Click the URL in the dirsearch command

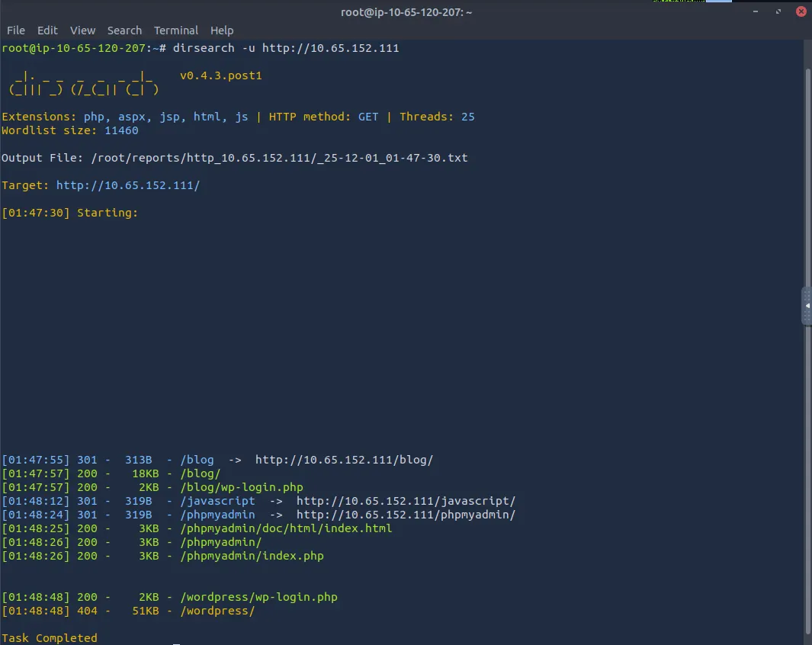pos(330,48)
